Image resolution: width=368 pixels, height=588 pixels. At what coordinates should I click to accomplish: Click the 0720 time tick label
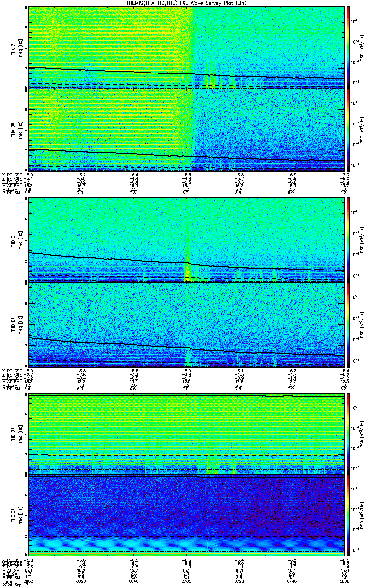point(238,582)
